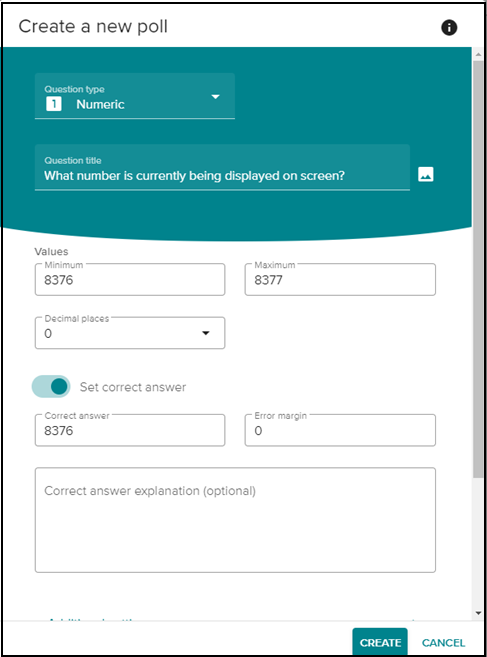Screen dimensions: 487x657
Task: Click the CANCEL button
Action: click(443, 643)
